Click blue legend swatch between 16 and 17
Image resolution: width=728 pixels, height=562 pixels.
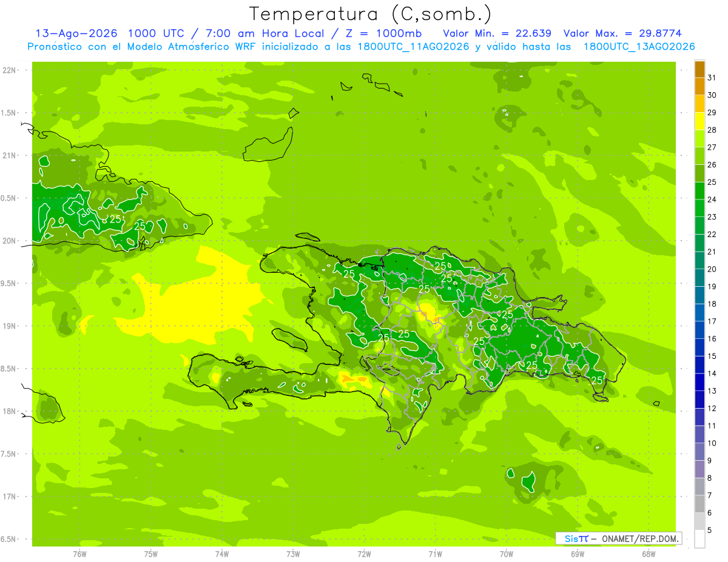tap(699, 330)
